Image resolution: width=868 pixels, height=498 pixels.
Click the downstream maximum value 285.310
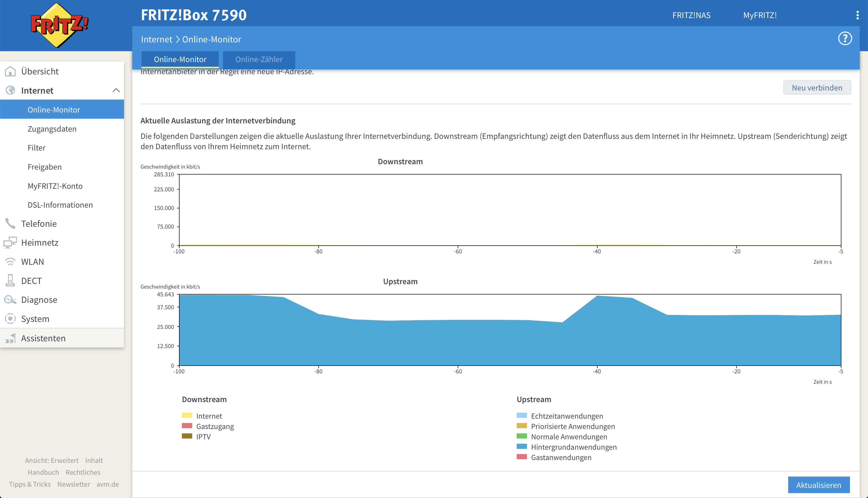164,174
